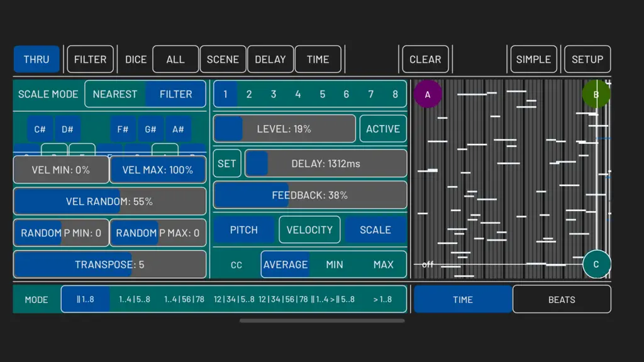Toggle the PITCH option

pyautogui.click(x=244, y=230)
